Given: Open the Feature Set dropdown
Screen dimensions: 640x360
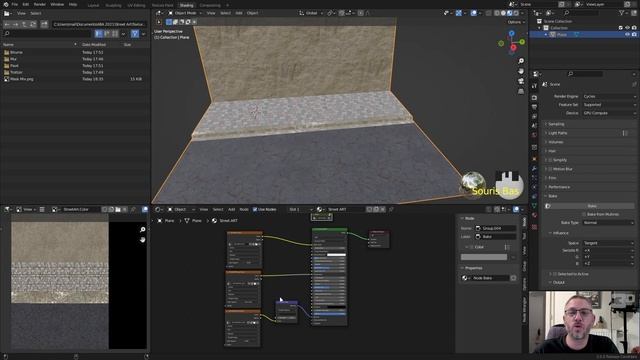Looking at the screenshot, I should (x=609, y=105).
